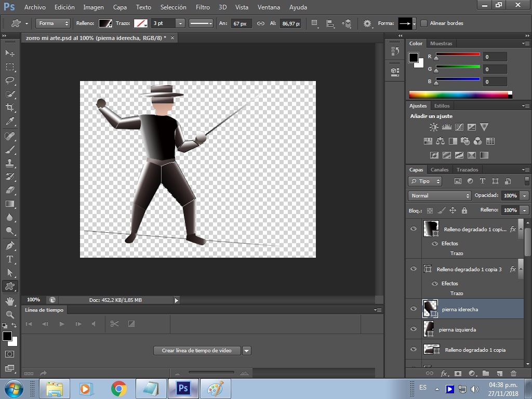This screenshot has height=399, width=532.
Task: Open Normal blending mode dropdown
Action: pyautogui.click(x=440, y=196)
